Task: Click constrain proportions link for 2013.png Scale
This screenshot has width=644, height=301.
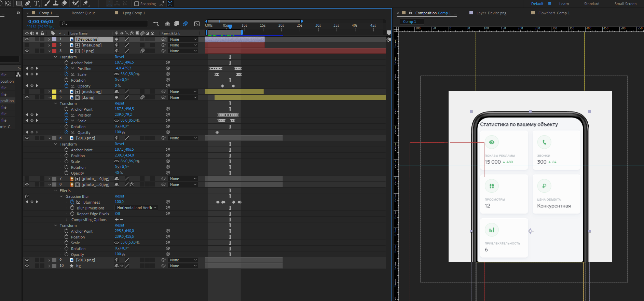Action: coord(117,161)
